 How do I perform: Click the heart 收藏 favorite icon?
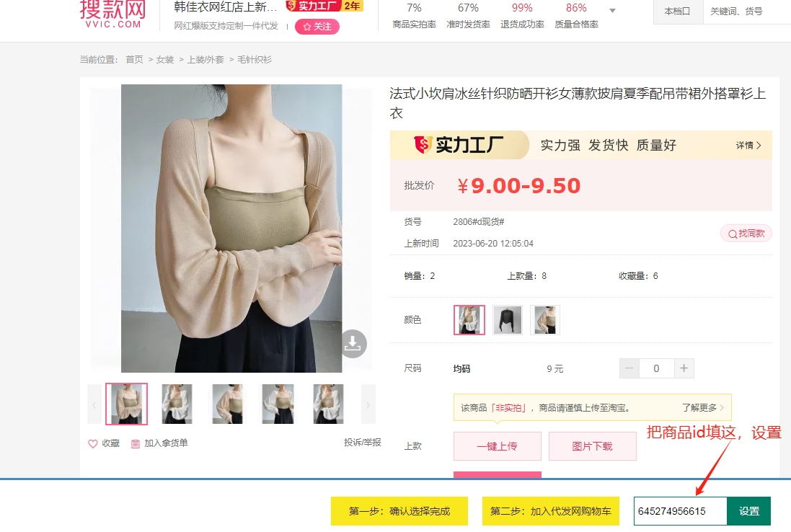coord(93,444)
